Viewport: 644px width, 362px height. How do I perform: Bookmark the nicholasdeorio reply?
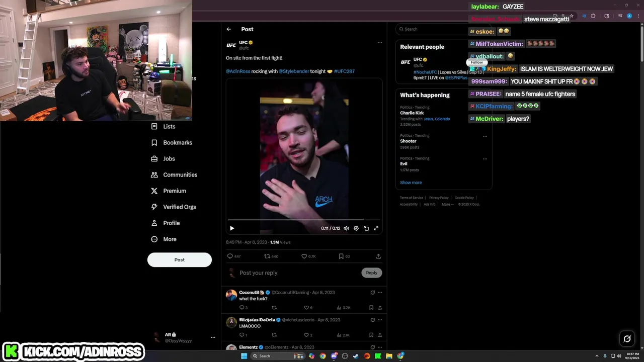click(x=371, y=335)
